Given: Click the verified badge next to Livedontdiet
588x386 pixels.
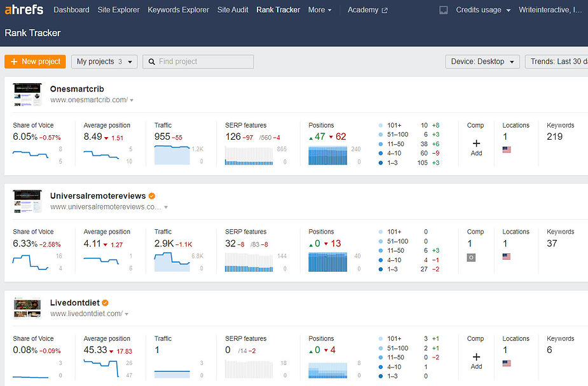Looking at the screenshot, I should 105,302.
